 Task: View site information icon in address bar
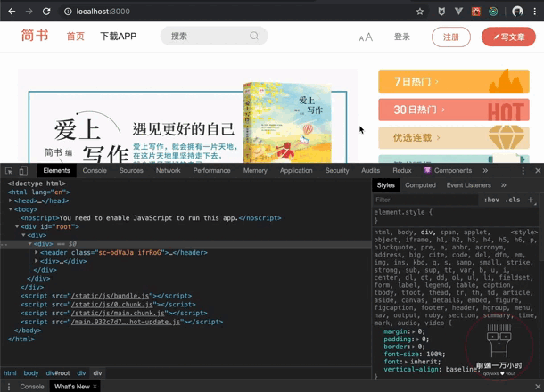pos(68,12)
